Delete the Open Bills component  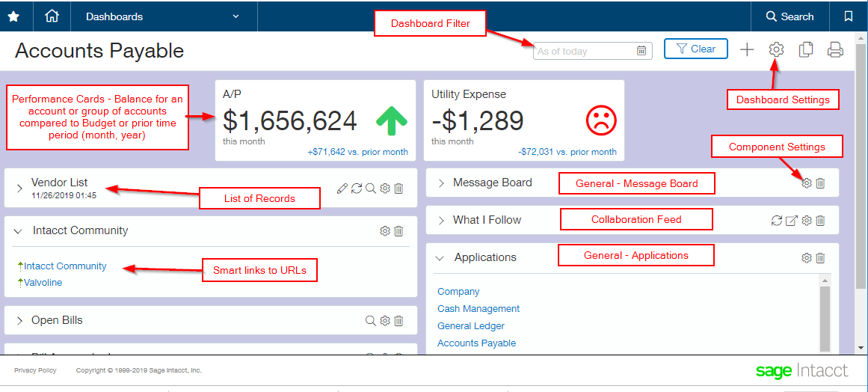coord(398,321)
